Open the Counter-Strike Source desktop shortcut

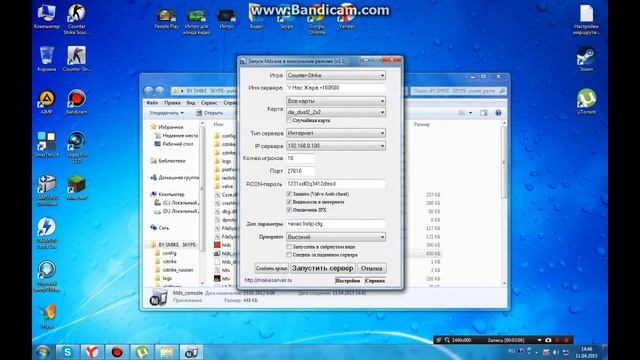(x=76, y=18)
